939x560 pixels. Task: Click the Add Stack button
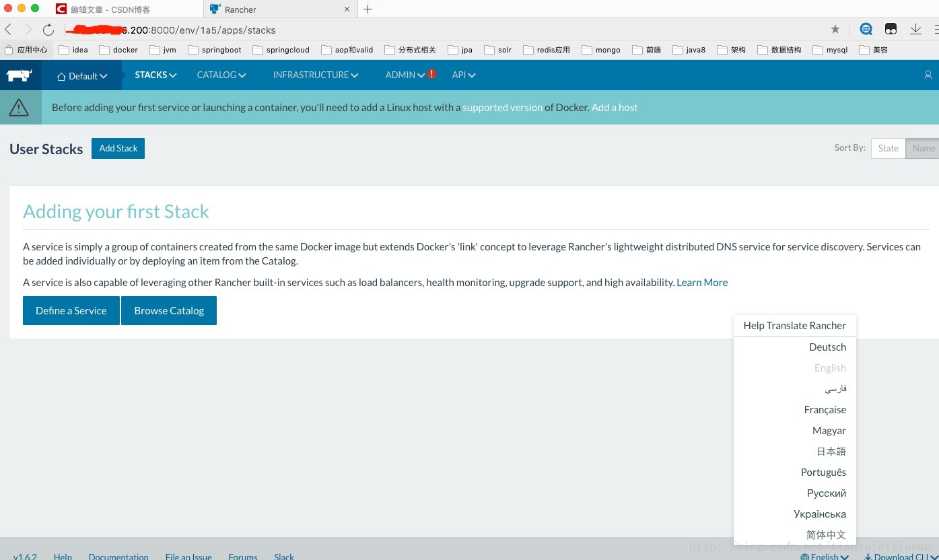(118, 148)
